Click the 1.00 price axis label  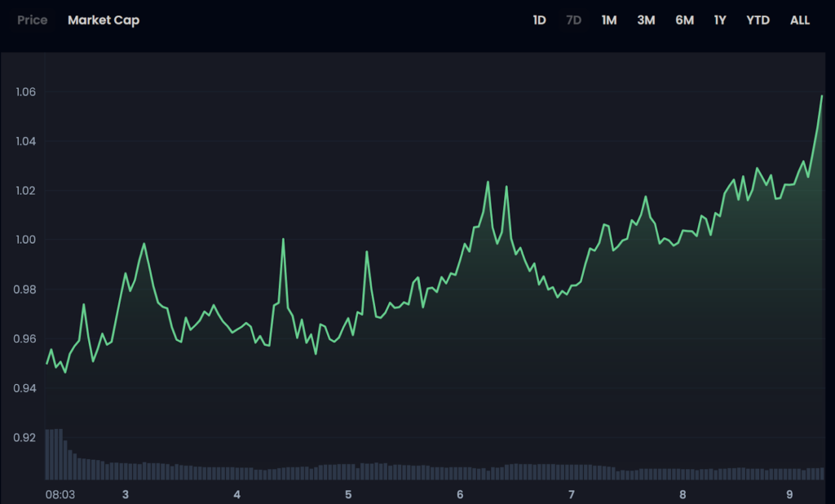26,240
